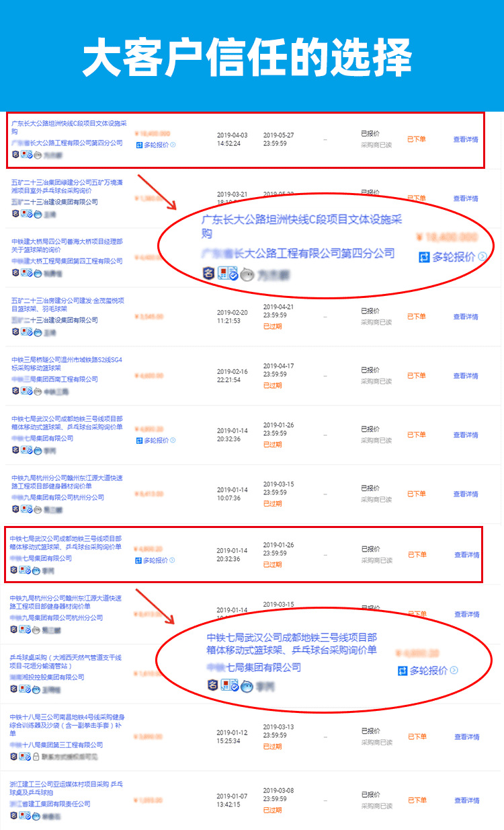
Task: Click the license certificate badge in 温州市域铁路S2线 row
Action: point(27,391)
